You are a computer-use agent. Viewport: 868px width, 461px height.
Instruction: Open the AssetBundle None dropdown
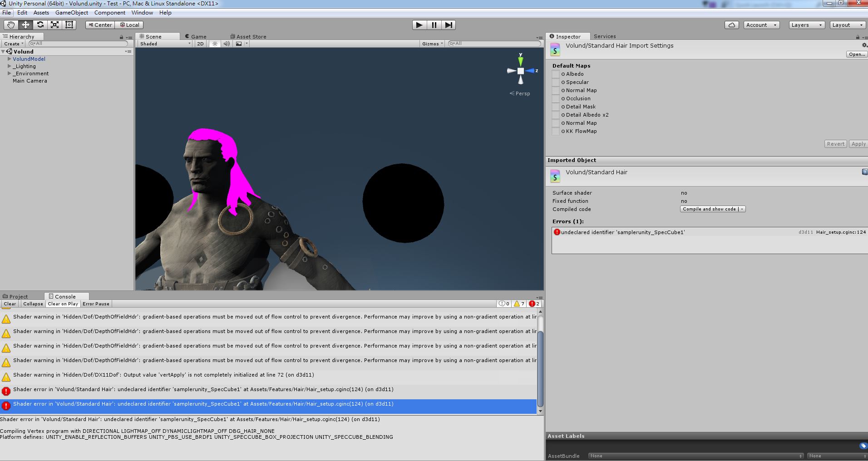pyautogui.click(x=695, y=456)
